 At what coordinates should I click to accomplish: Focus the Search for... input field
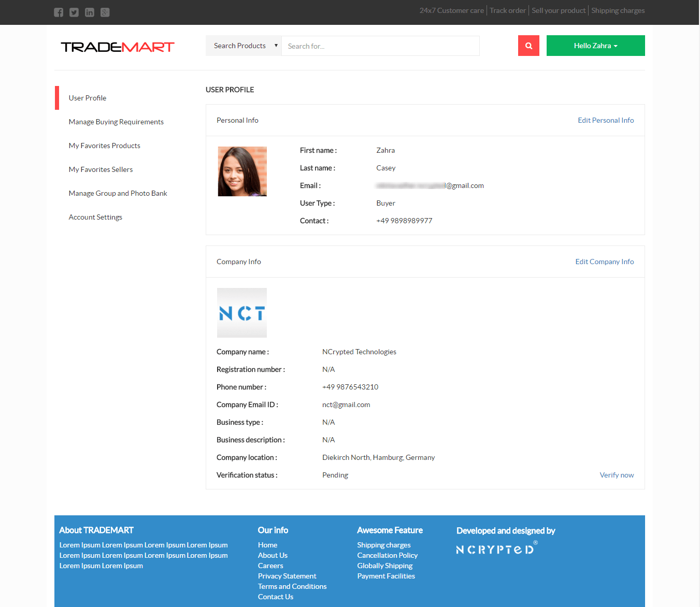click(x=380, y=46)
